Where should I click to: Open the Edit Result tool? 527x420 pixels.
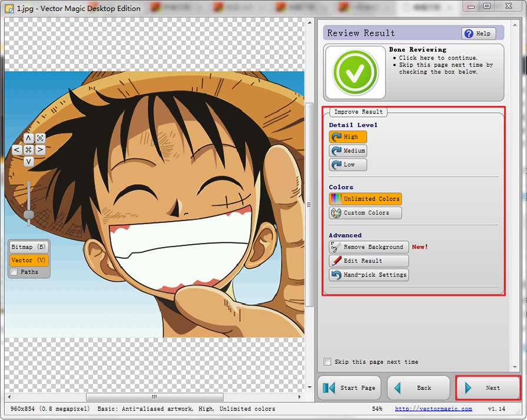(369, 261)
